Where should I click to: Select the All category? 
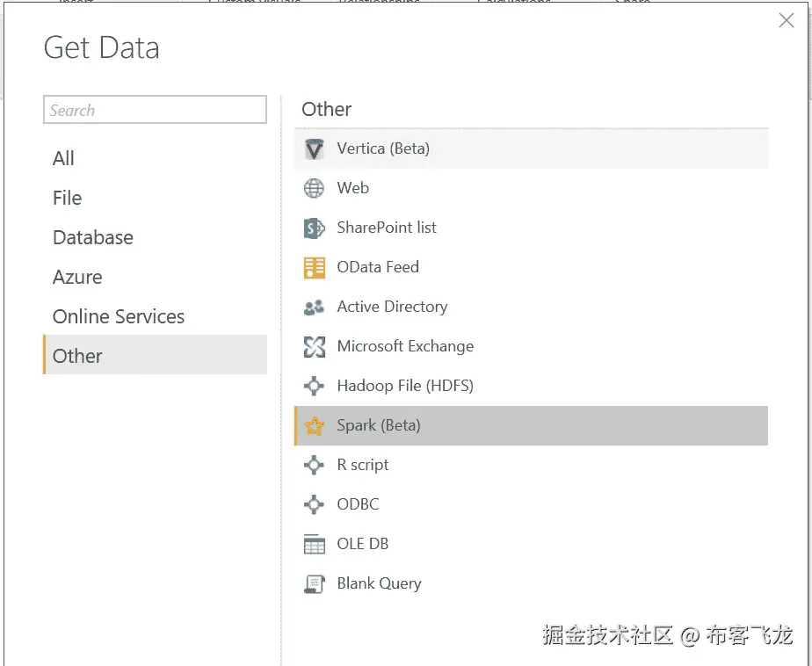[x=64, y=158]
